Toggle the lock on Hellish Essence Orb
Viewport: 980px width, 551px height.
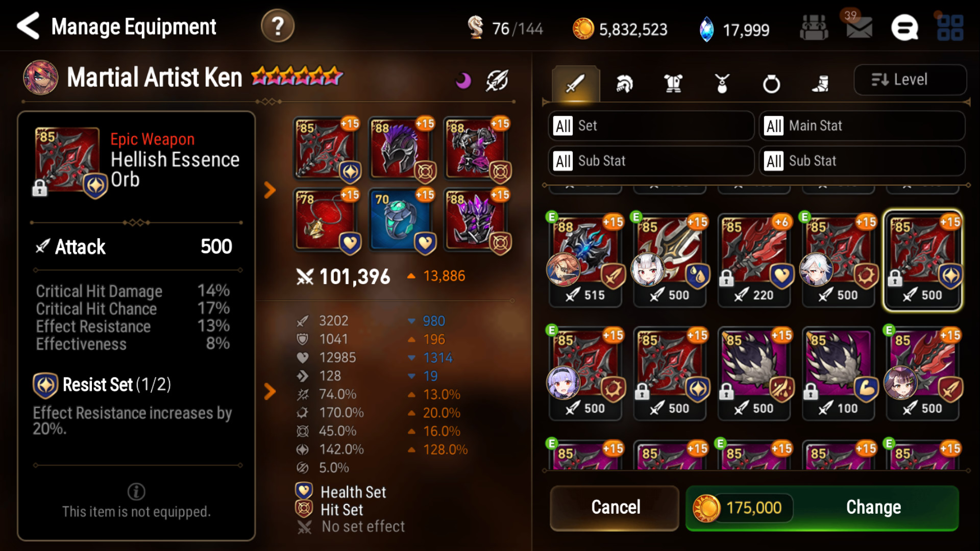click(x=39, y=188)
